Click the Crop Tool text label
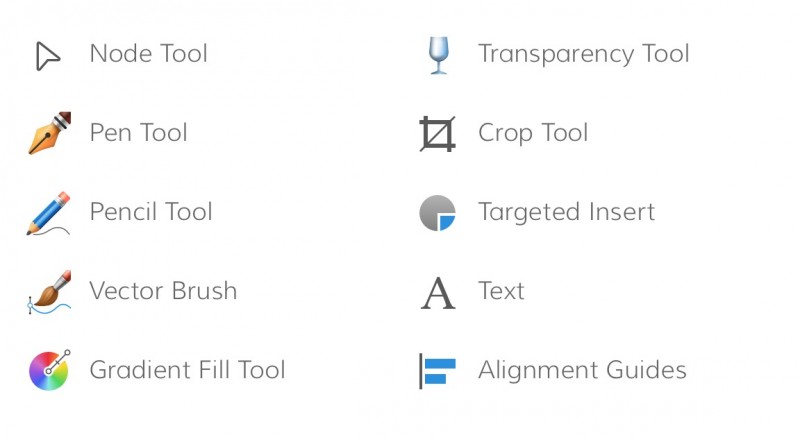 (x=533, y=133)
